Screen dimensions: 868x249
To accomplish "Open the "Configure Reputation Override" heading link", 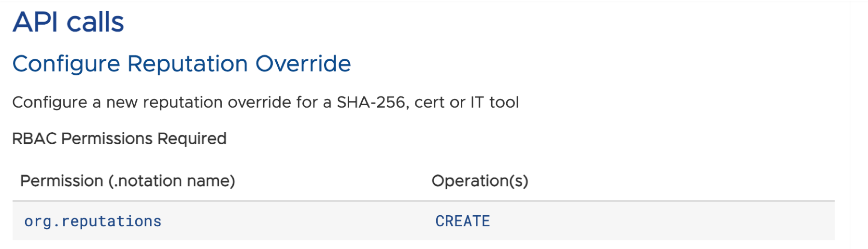I will [x=182, y=64].
